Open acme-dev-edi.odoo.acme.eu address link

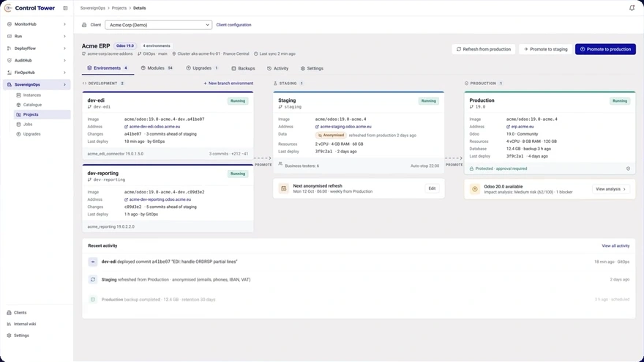[x=152, y=127]
